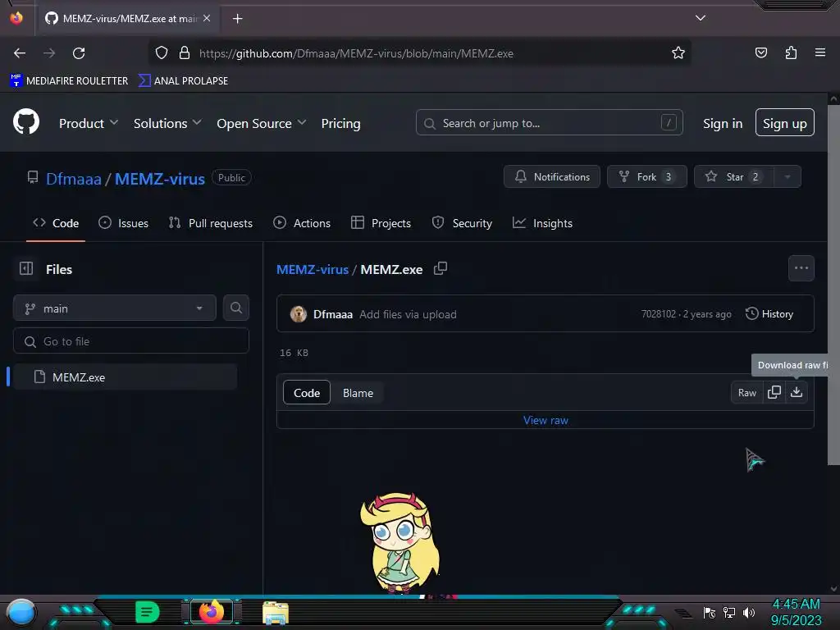Open the tracking protection shield icon
840x630 pixels.
coord(162,53)
